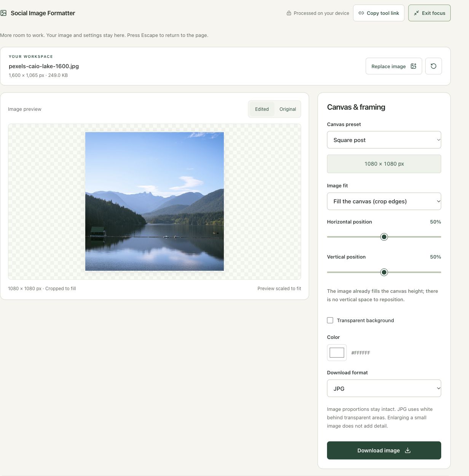Click the Download image button
The width and height of the screenshot is (469, 476).
pyautogui.click(x=384, y=450)
